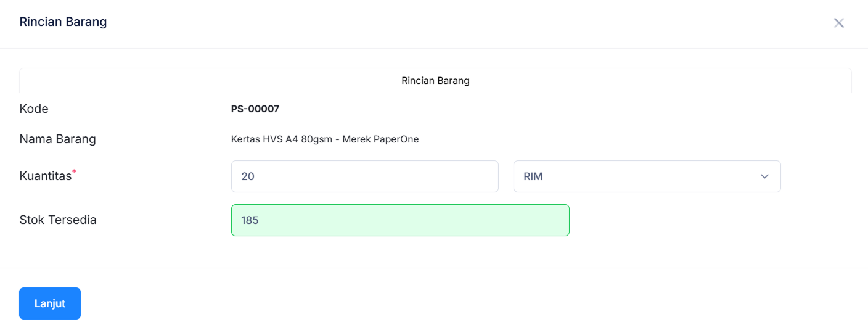Click the chevron arrow of unit selector

pos(764,176)
